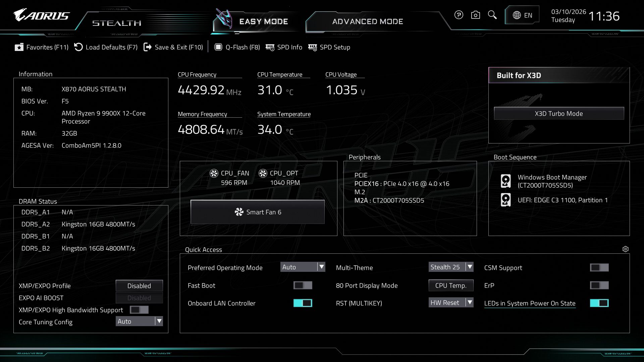Enable CSM Support

[599, 267]
